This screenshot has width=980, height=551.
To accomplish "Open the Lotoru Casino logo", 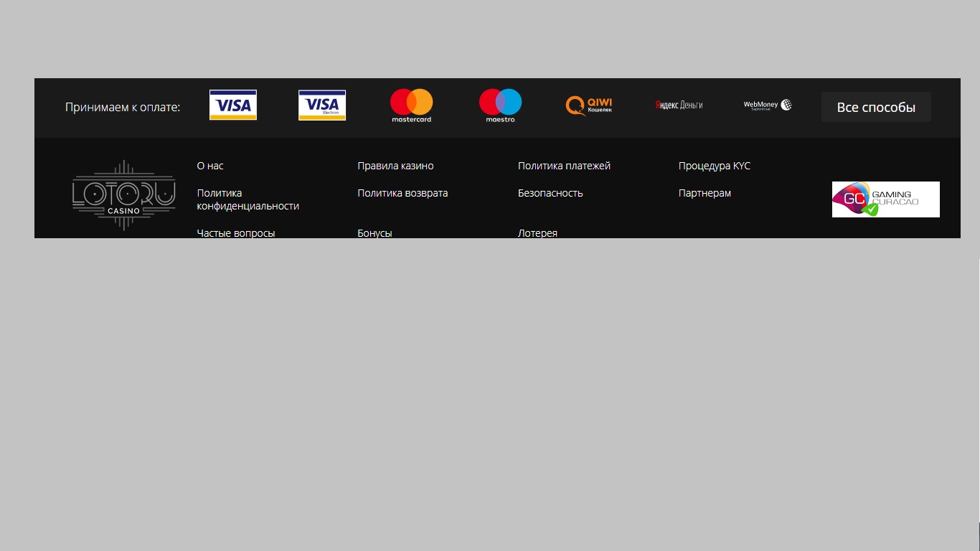I will coord(123,195).
